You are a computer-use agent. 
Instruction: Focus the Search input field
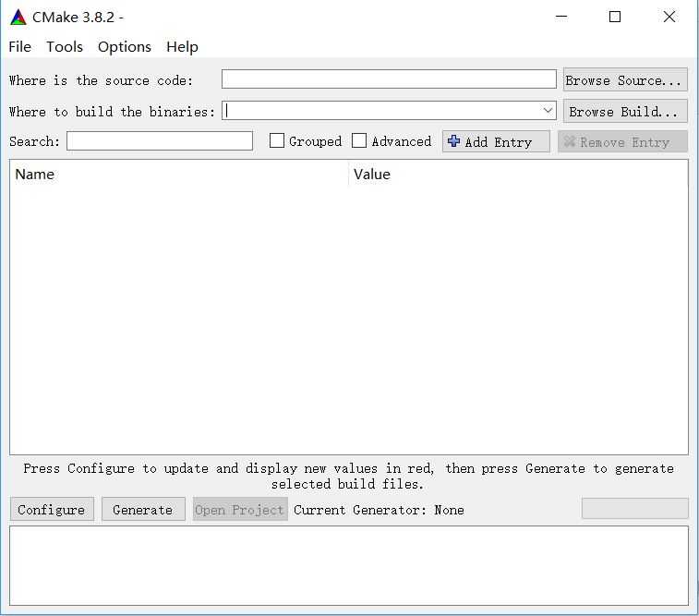[x=160, y=141]
